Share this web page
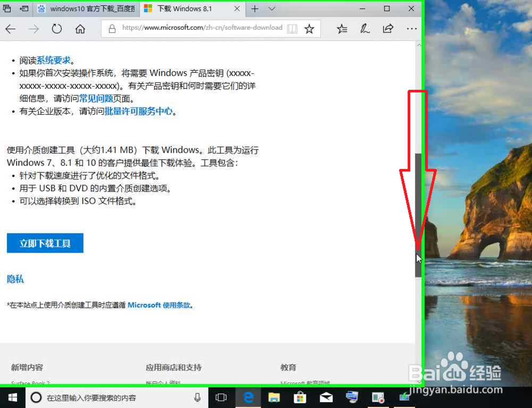This screenshot has width=532, height=408. (x=388, y=29)
